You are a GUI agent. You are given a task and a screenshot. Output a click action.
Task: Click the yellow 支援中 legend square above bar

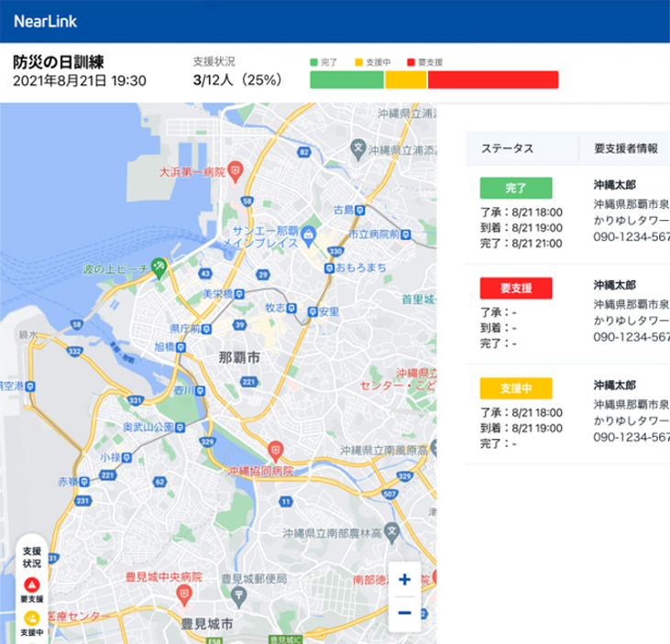coord(359,62)
